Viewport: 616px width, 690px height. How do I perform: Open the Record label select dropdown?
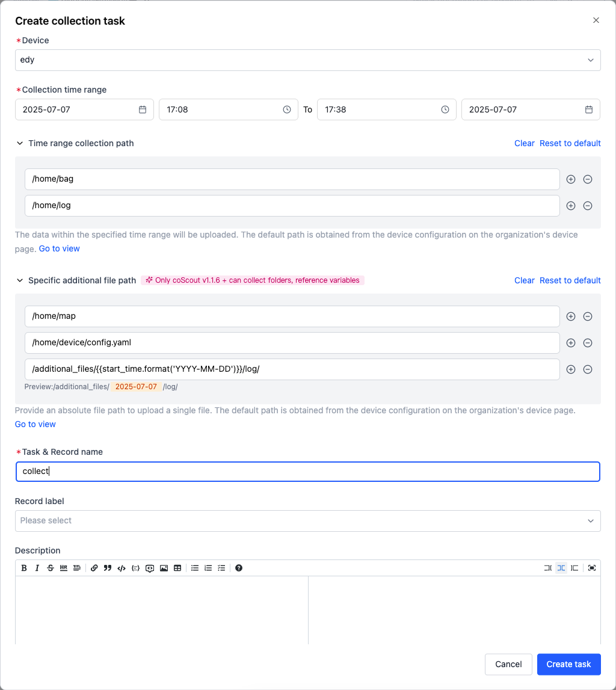308,521
